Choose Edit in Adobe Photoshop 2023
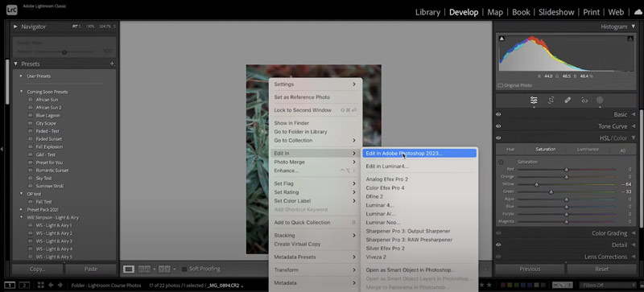The height and width of the screenshot is (292, 644). (419, 153)
